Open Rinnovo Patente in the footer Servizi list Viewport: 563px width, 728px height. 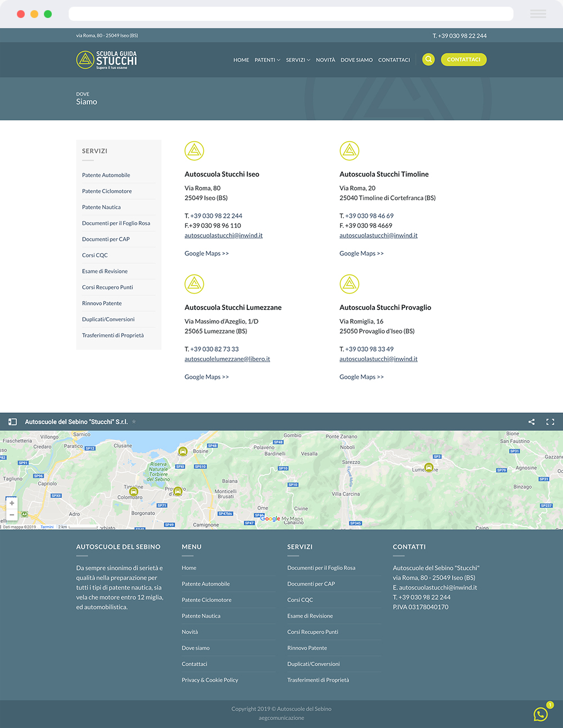click(307, 648)
